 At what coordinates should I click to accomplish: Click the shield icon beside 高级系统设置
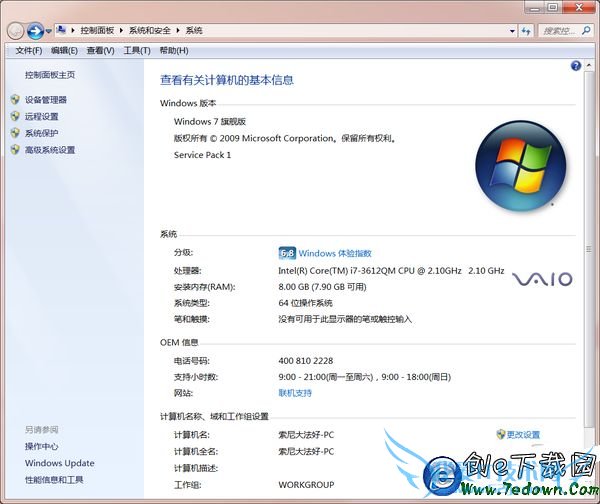(15, 150)
